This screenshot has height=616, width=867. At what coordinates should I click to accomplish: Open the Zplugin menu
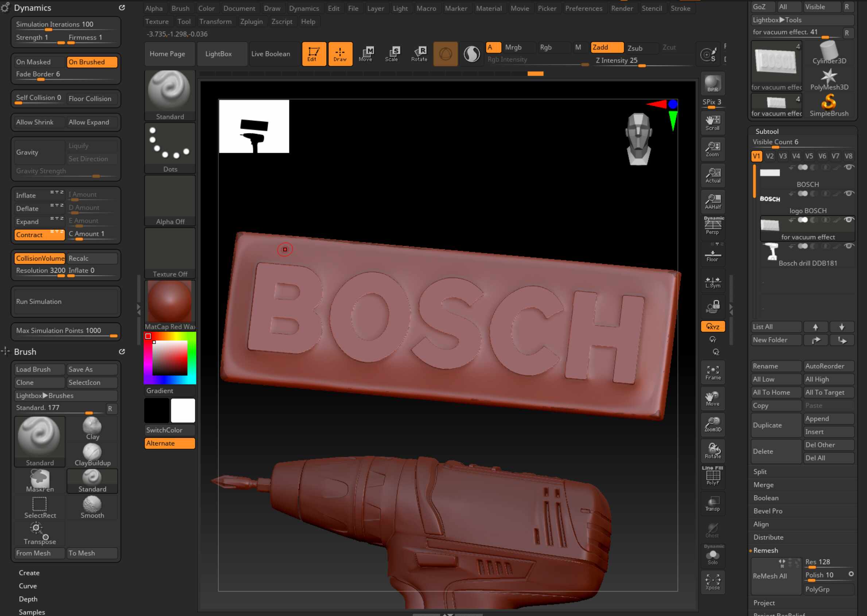251,22
